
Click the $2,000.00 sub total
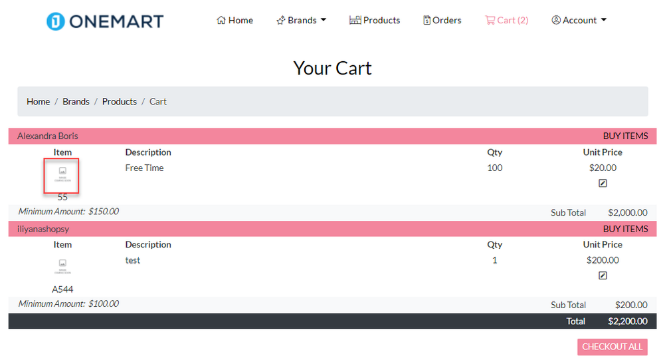(628, 213)
